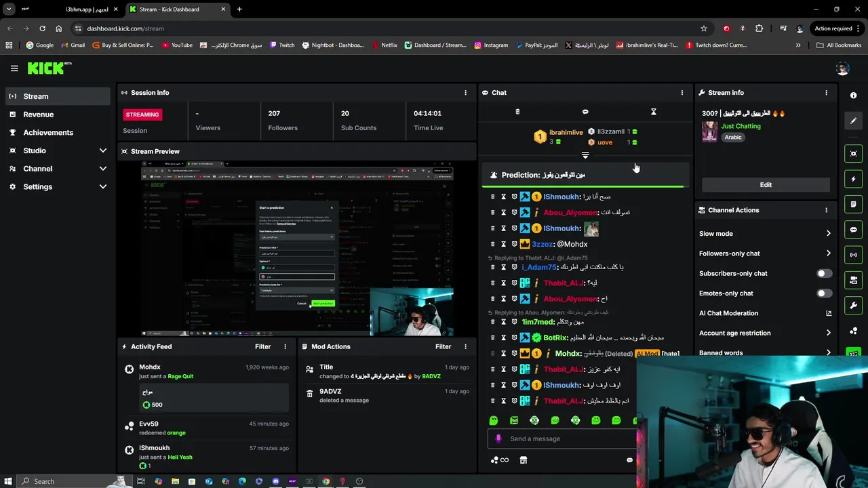Screen dimensions: 868x488
Task: Select Stream in the sidebar
Action: pyautogui.click(x=58, y=96)
